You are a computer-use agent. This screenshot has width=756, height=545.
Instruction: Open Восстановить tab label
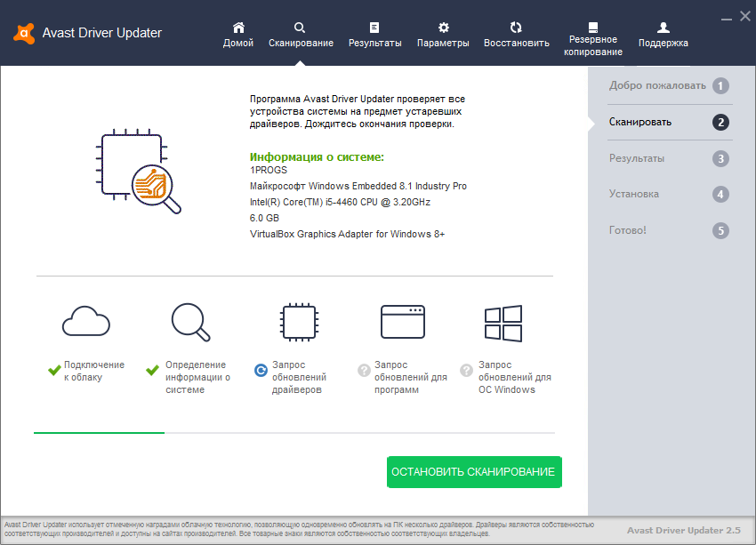point(517,43)
